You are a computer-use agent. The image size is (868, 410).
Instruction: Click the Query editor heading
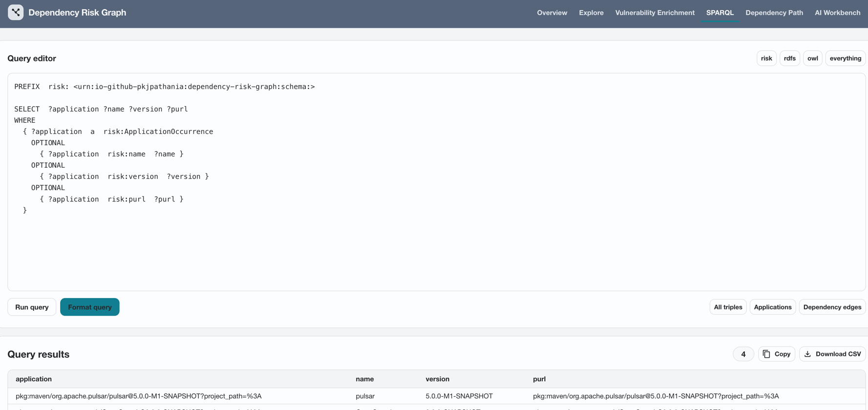click(32, 59)
